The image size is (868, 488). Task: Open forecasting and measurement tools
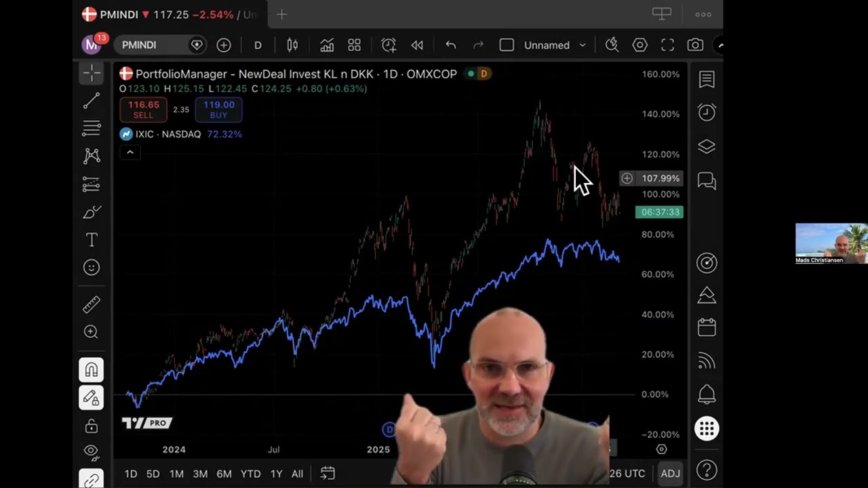[92, 184]
